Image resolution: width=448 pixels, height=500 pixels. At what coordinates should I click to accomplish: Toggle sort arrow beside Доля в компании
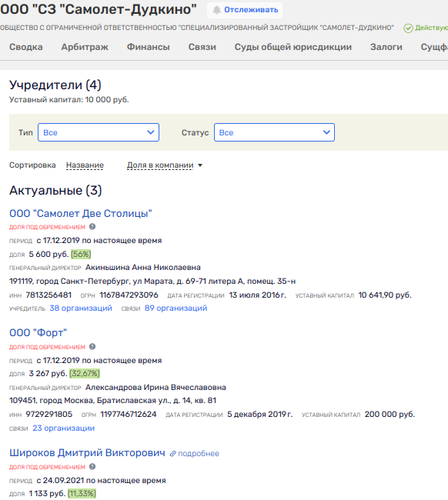click(x=200, y=165)
